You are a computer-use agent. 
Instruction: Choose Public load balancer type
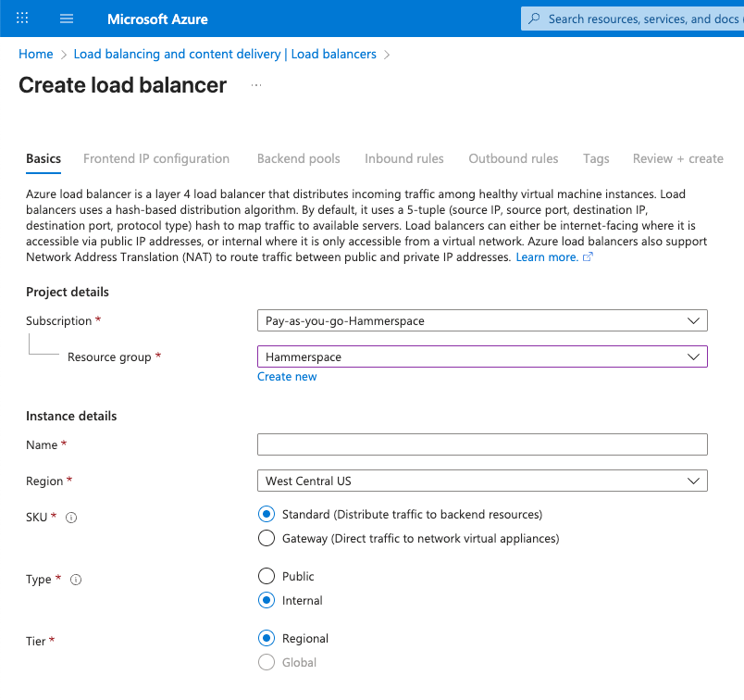point(267,576)
